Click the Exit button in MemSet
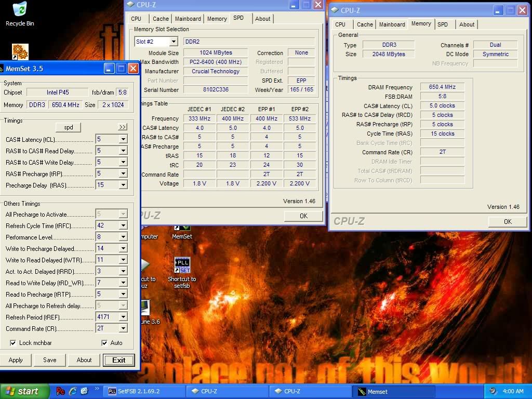This screenshot has width=532, height=399. coord(119,360)
